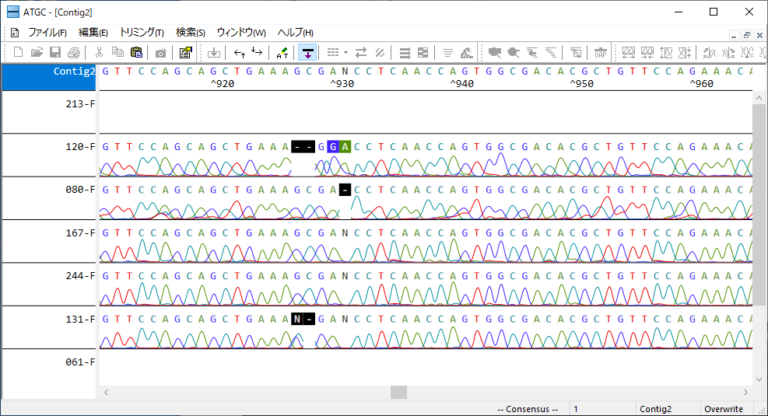Click the dotted grid layout icon
The width and height of the screenshot is (768, 416).
coord(333,52)
